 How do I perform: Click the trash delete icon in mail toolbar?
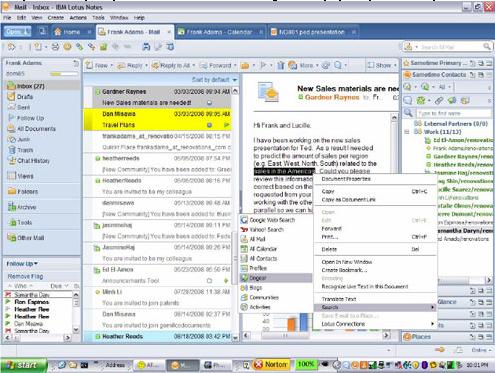281,65
